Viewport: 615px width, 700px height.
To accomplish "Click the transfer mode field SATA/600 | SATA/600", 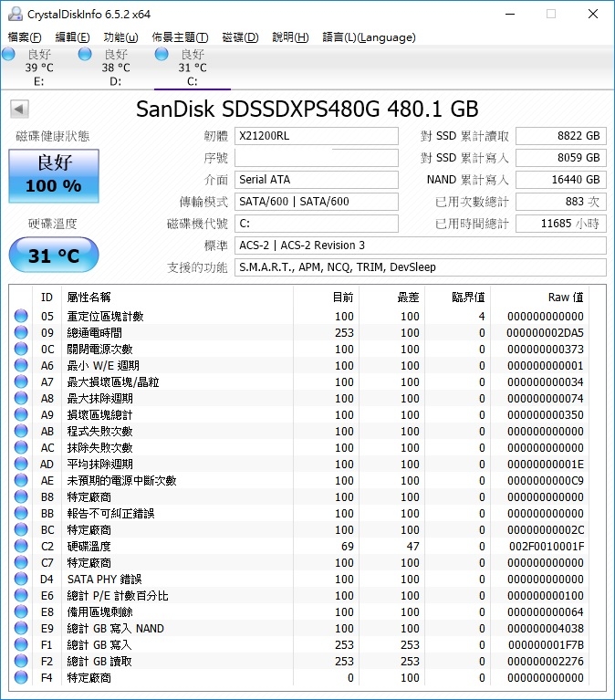I will [317, 202].
